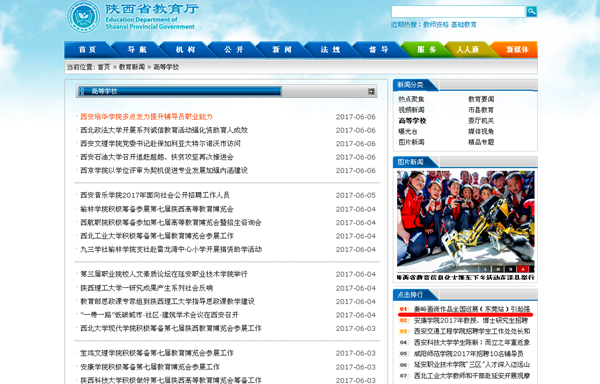Open the 西安音乐学院2017年 recruitment article
Image resolution: width=600 pixels, height=384 pixels.
(155, 195)
